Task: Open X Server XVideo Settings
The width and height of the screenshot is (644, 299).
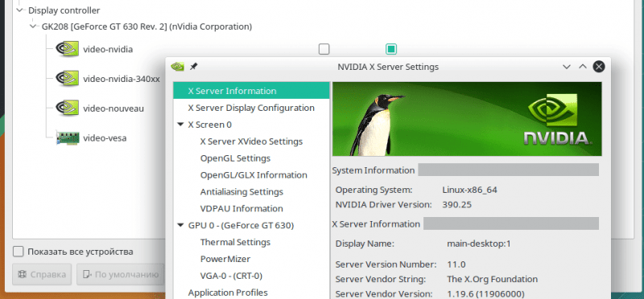Action: pos(251,141)
